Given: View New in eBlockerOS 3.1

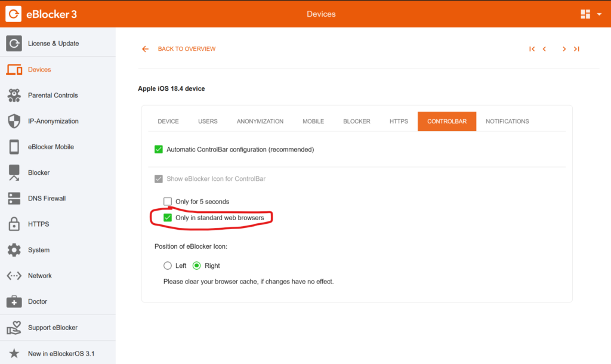Looking at the screenshot, I should click(x=58, y=353).
